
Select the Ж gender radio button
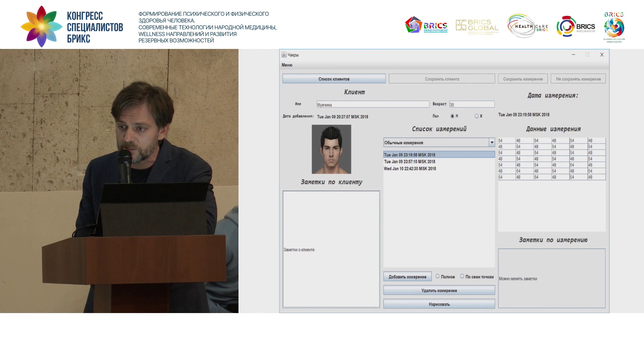pyautogui.click(x=477, y=116)
